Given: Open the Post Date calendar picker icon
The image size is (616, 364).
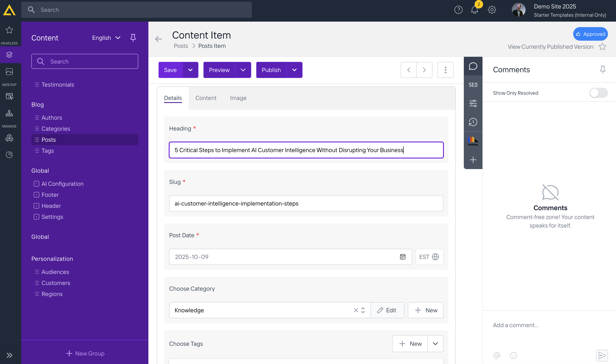Looking at the screenshot, I should coord(403,257).
